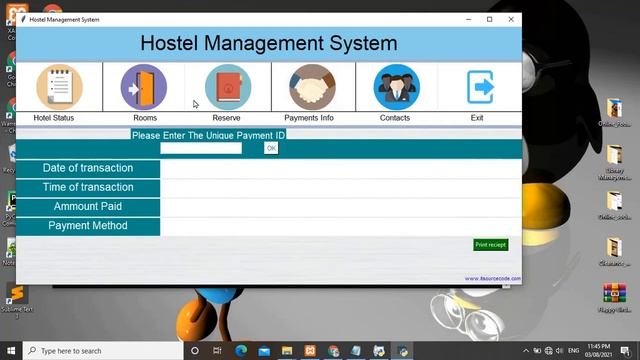640x360 pixels.
Task: Open the Contacts people icon
Action: [x=396, y=87]
